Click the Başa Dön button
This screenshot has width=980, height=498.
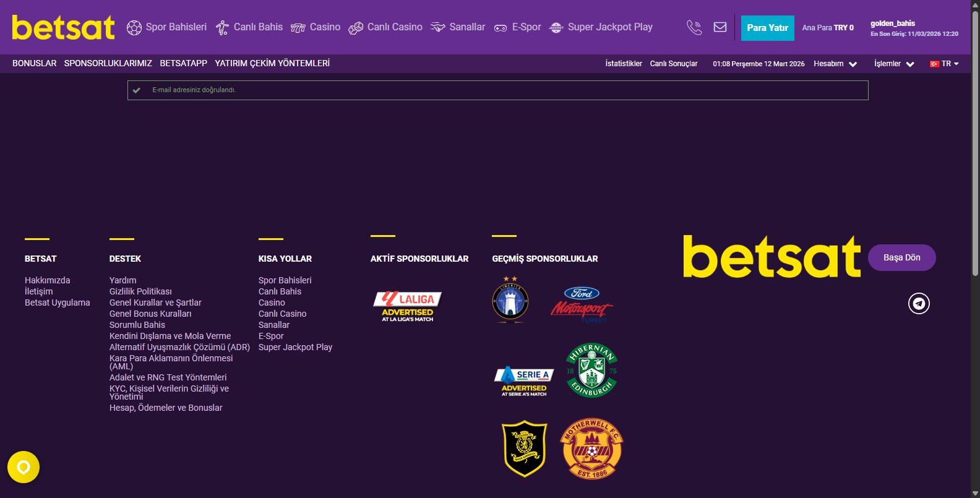901,257
